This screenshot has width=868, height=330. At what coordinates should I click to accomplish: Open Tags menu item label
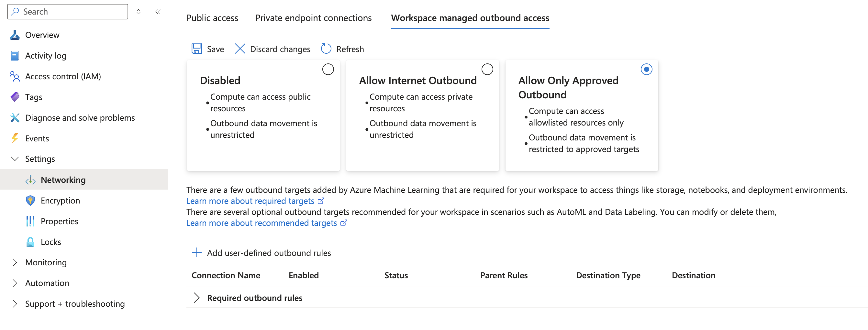pyautogui.click(x=34, y=97)
